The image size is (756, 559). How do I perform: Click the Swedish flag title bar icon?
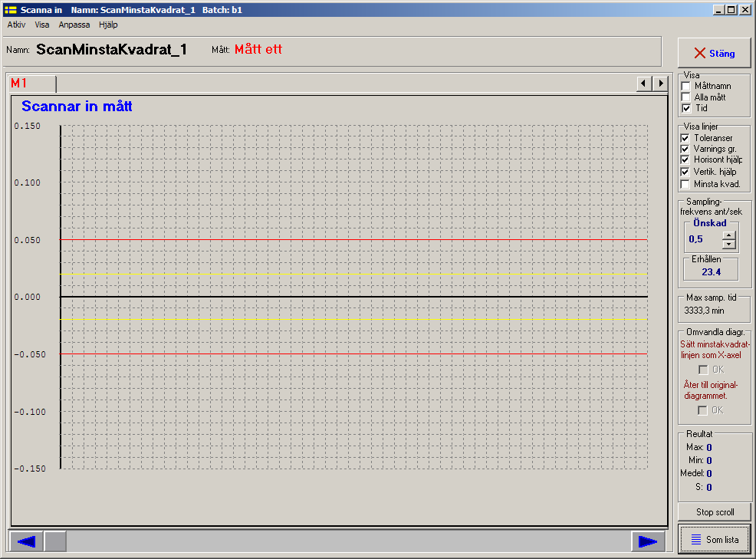click(10, 10)
